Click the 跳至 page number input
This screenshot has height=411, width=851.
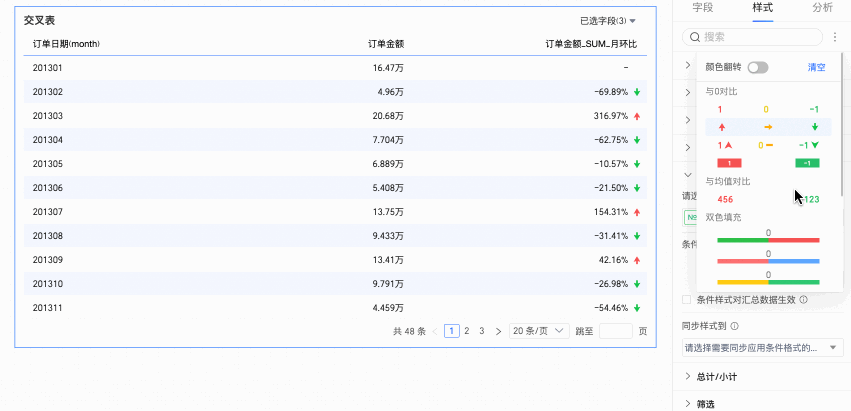tap(615, 331)
